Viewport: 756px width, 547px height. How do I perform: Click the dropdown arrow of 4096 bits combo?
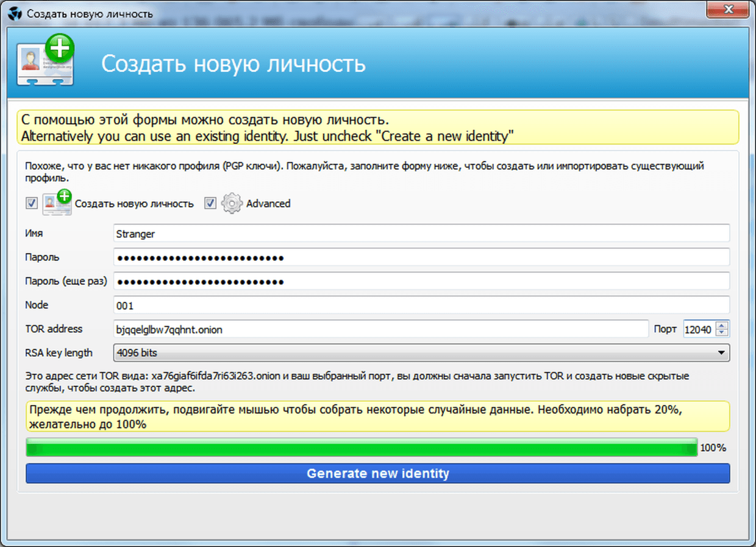[x=721, y=352]
